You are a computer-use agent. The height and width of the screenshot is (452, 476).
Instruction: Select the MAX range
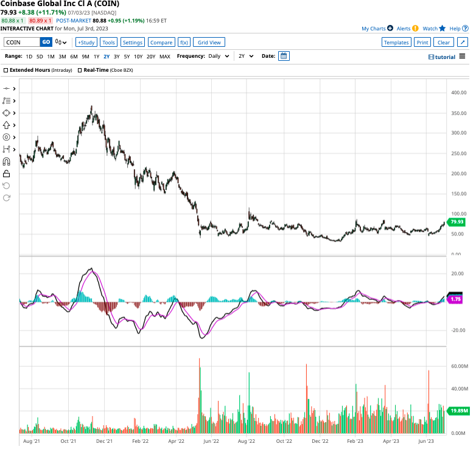165,57
